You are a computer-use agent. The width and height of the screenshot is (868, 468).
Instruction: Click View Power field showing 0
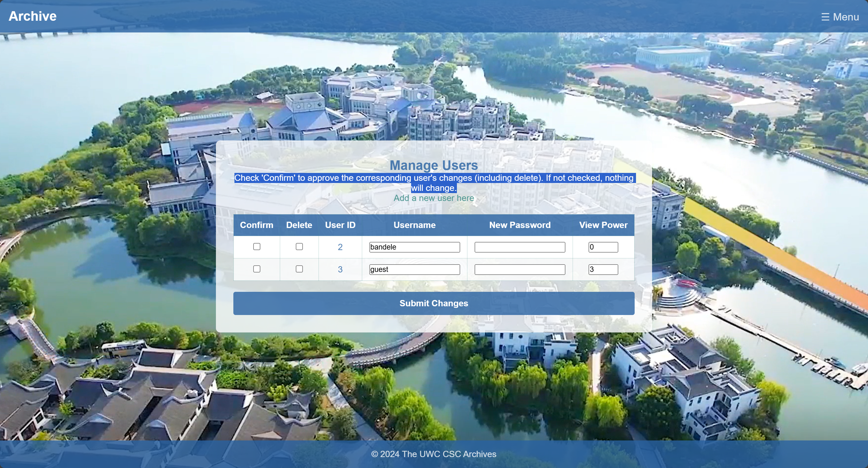[603, 247]
